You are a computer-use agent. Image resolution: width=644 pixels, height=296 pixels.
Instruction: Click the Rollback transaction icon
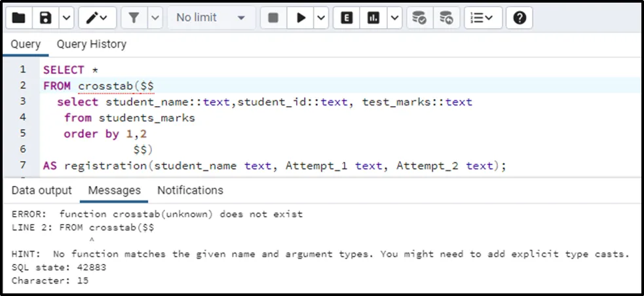click(445, 18)
